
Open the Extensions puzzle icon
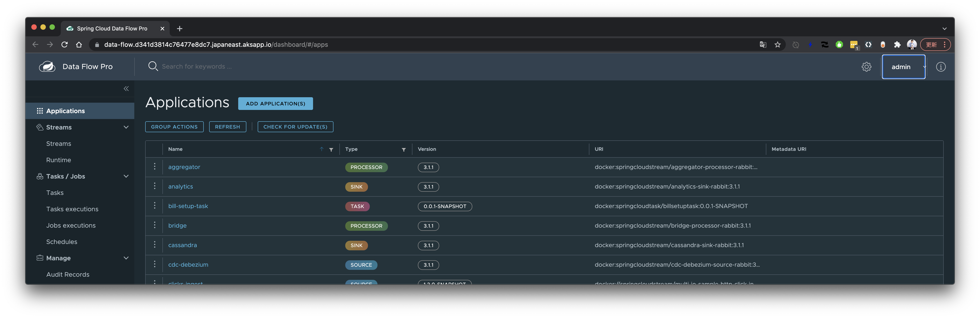point(897,45)
